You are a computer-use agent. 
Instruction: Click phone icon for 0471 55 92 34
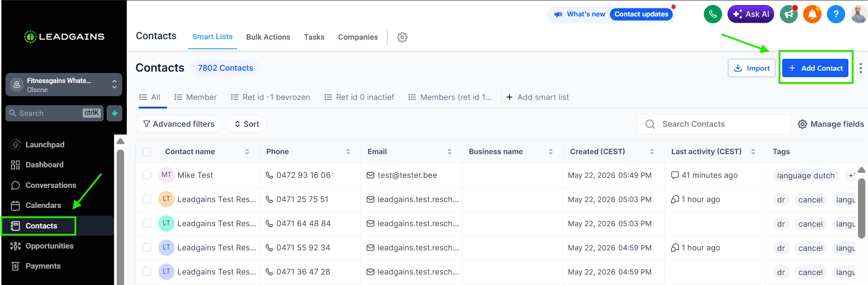coord(269,248)
